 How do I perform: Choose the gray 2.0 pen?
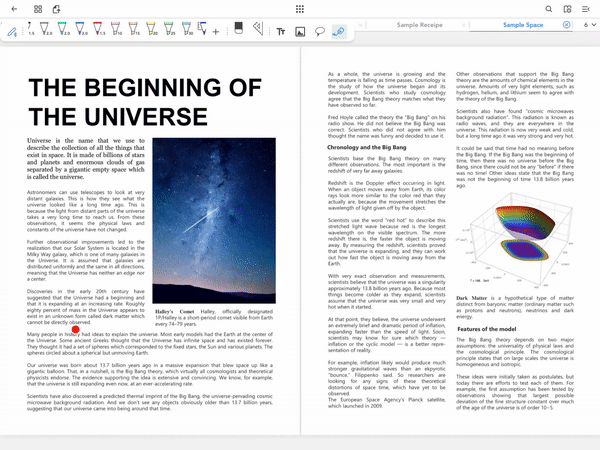tap(46, 29)
